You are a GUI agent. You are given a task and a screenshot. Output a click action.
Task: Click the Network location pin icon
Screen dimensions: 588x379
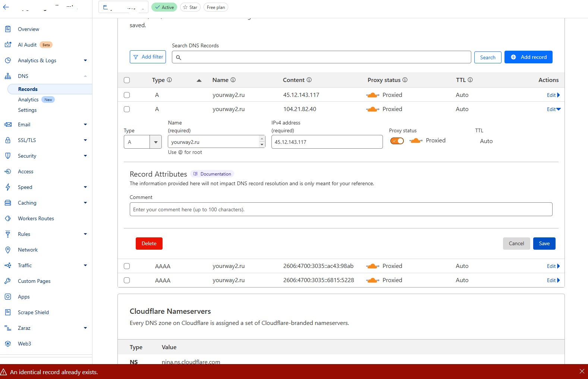8,250
